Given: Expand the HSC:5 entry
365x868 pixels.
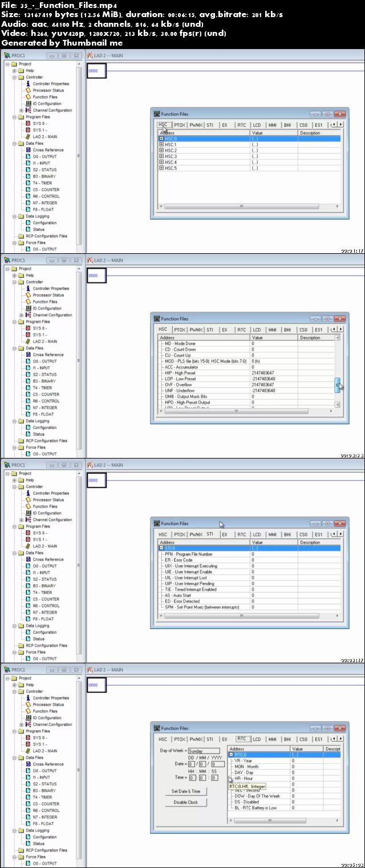Looking at the screenshot, I should (161, 168).
